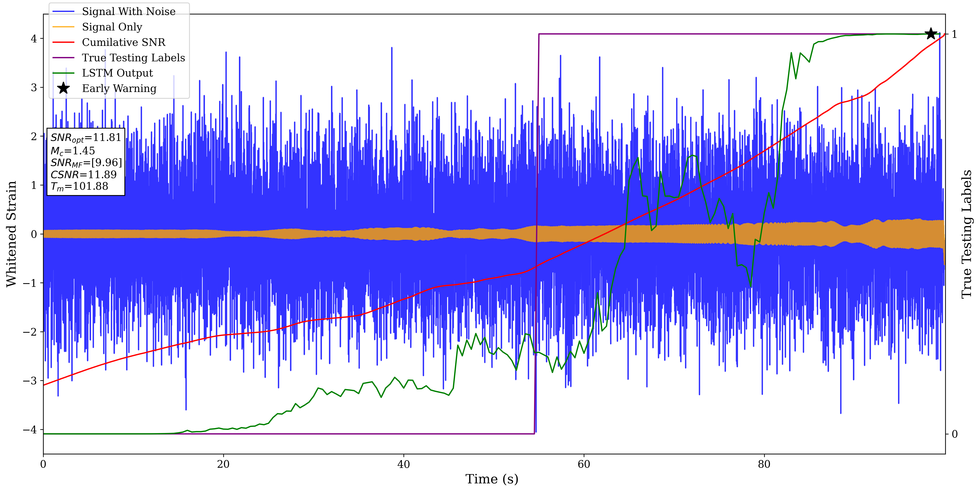The height and width of the screenshot is (492, 980).
Task: Click the SNR opt=11.81 annotation text
Action: click(x=86, y=138)
